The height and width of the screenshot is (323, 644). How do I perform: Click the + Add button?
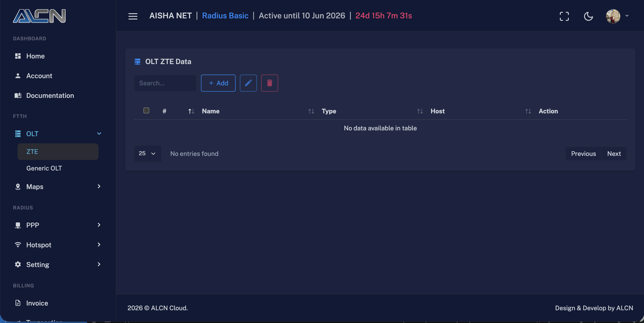[x=218, y=83]
